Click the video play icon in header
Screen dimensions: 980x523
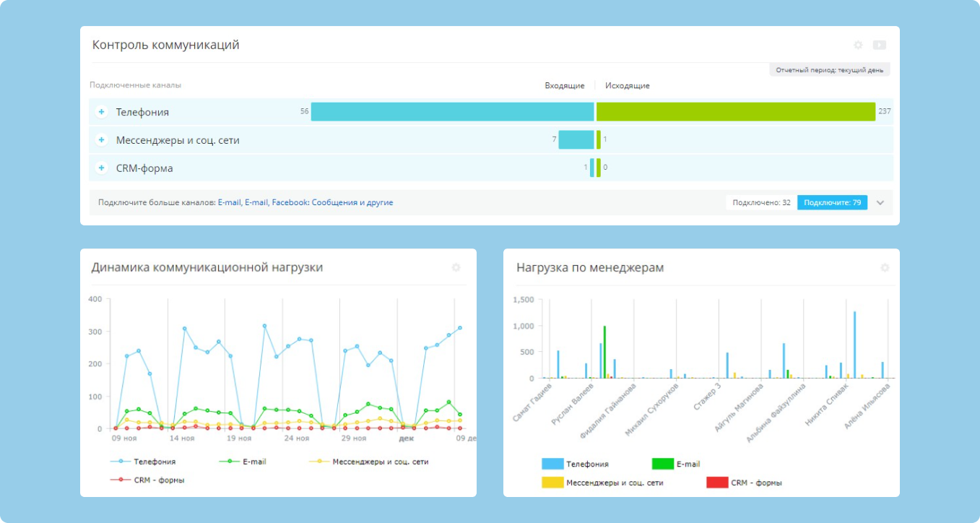pos(880,45)
